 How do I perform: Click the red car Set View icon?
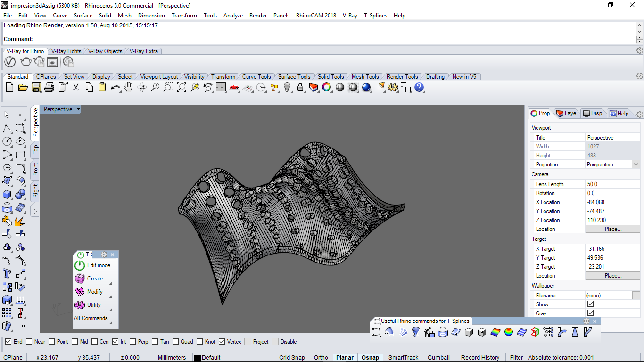(x=234, y=87)
